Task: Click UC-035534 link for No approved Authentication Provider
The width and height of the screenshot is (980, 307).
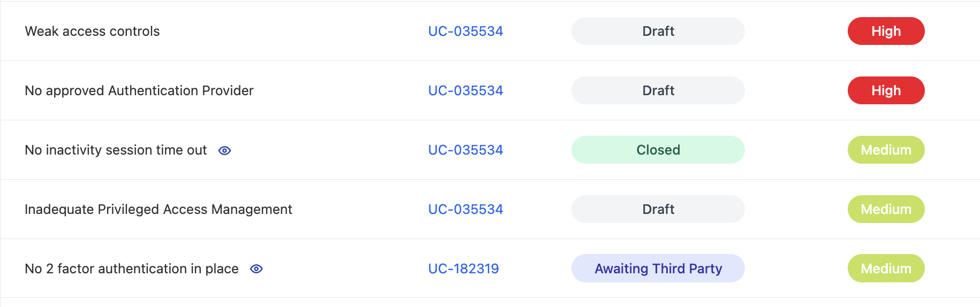Action: [x=465, y=90]
